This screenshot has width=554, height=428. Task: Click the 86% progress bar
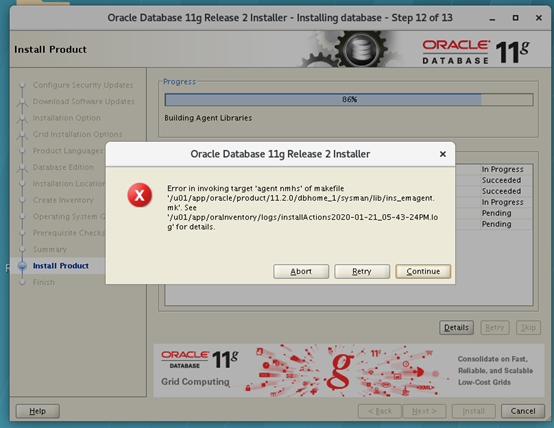(349, 100)
